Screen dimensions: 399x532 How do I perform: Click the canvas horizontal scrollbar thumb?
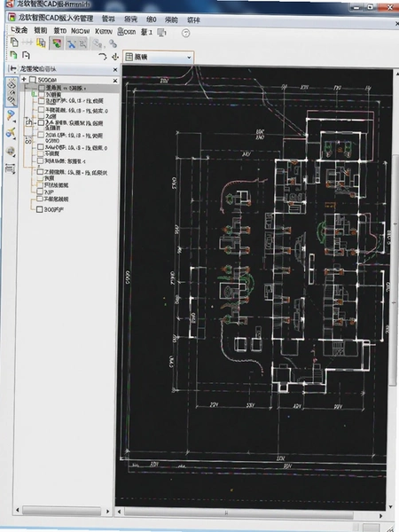click(x=239, y=513)
